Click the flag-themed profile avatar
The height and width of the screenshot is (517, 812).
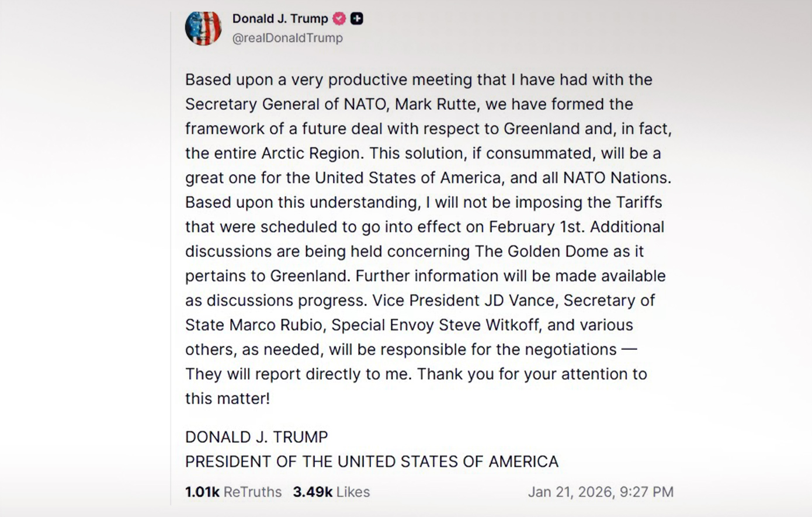pyautogui.click(x=203, y=27)
